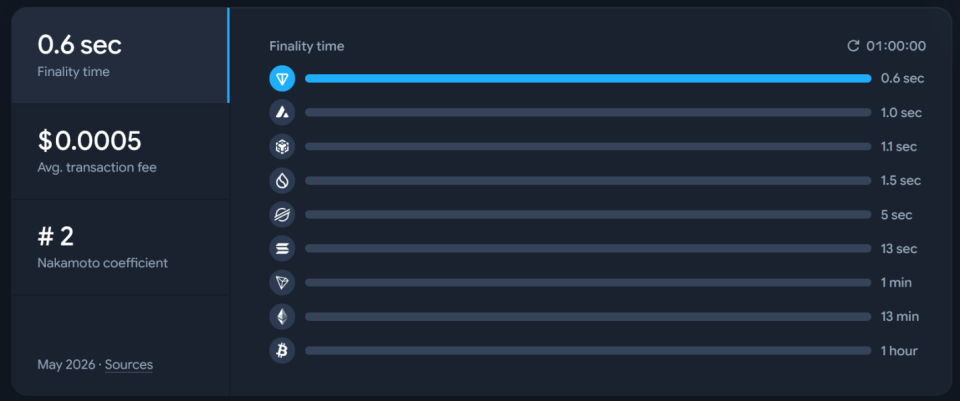Image resolution: width=960 pixels, height=401 pixels.
Task: Click the Tron logo icon
Action: [282, 283]
